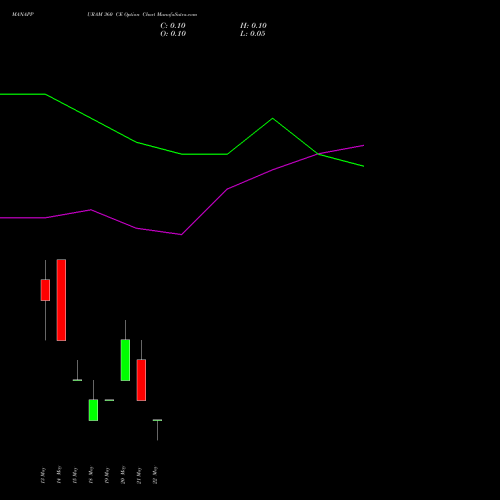Select the 19 May flat candle

tap(109, 400)
